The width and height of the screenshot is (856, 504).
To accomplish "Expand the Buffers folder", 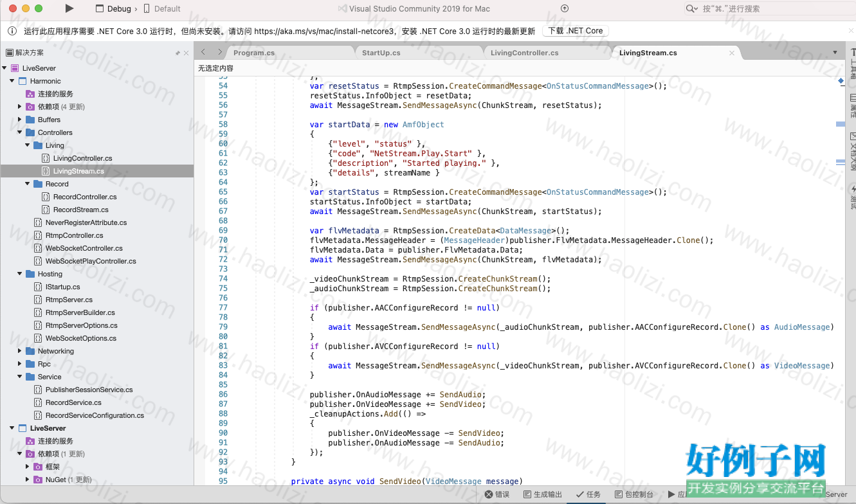I will tap(20, 120).
